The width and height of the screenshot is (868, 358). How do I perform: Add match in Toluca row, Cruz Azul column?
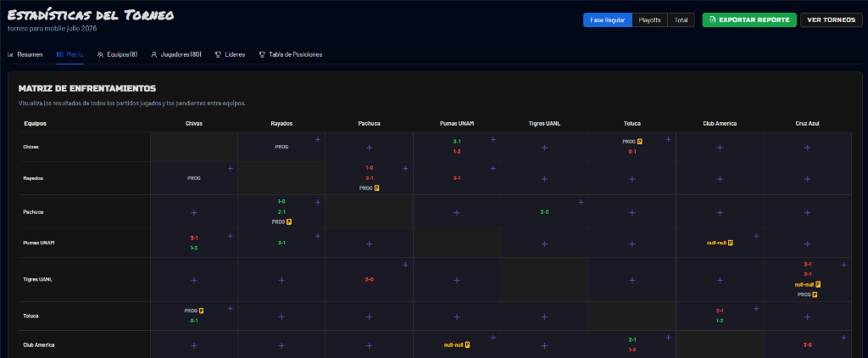coord(807,317)
